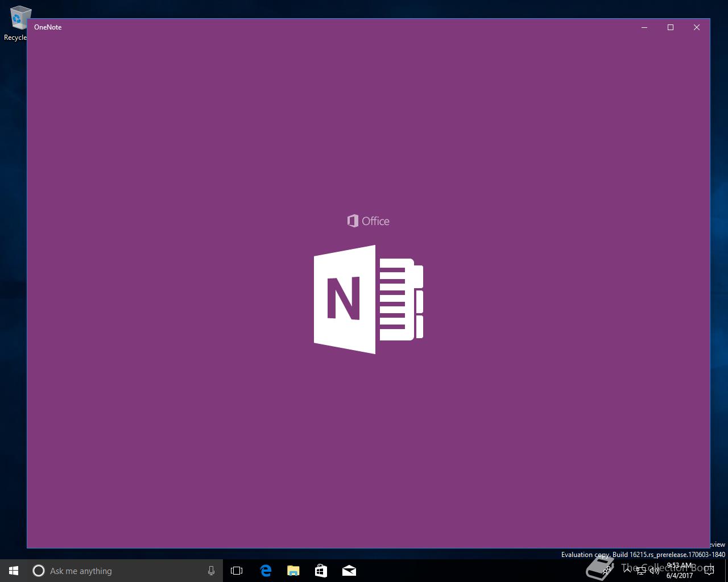Open the network status tray icon
Viewport: 728px width, 582px height.
[641, 571]
